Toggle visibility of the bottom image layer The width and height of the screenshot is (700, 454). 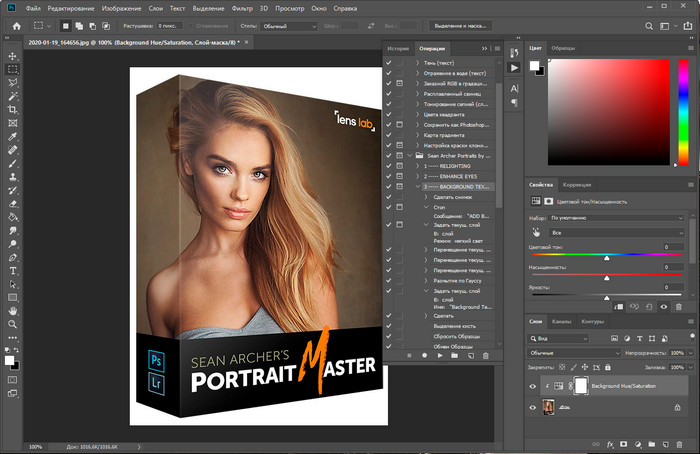532,407
